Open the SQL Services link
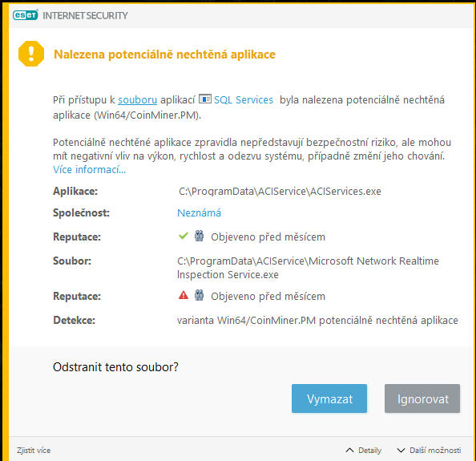 [244, 100]
